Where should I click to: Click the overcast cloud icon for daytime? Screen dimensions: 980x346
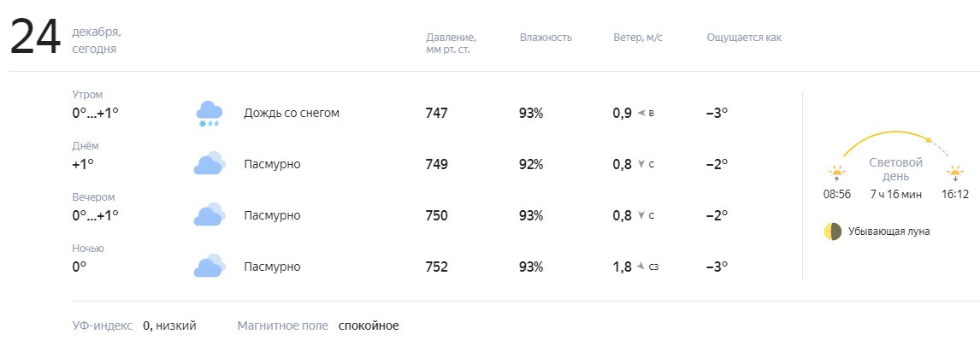(209, 164)
